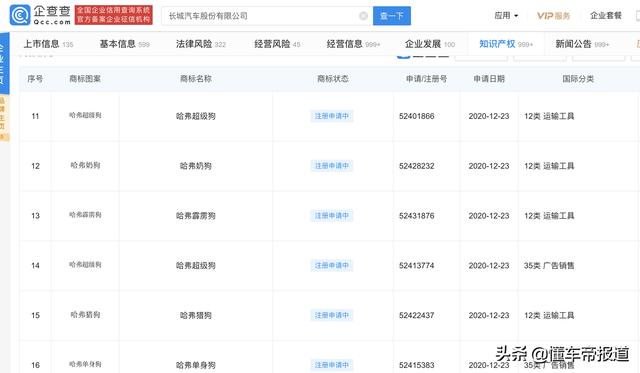Click the 注册申请中 status badge in row 12

332,166
